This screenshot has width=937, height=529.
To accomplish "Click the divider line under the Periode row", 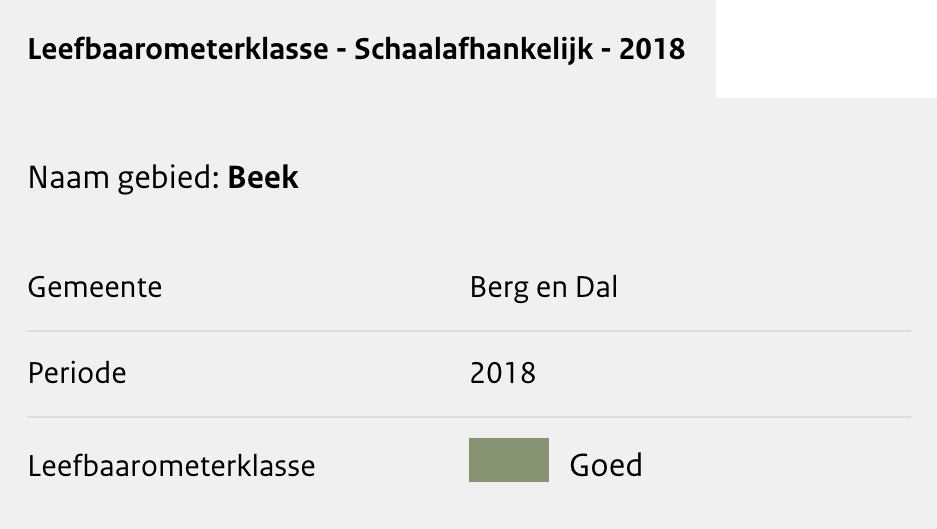I will click(468, 417).
